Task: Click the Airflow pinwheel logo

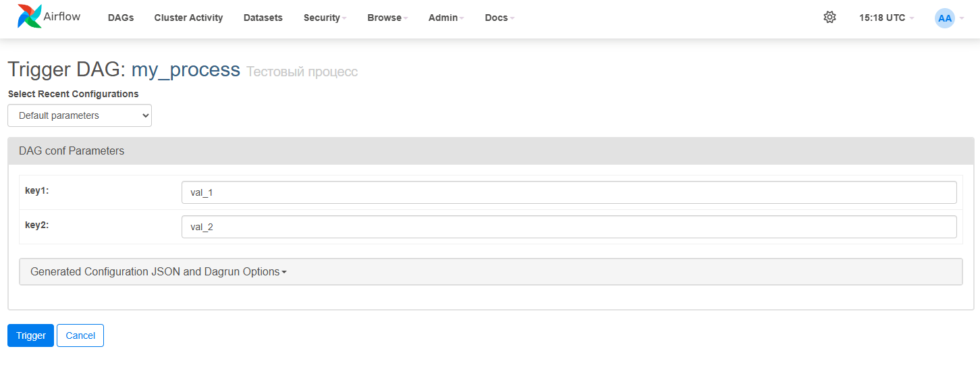Action: point(29,17)
